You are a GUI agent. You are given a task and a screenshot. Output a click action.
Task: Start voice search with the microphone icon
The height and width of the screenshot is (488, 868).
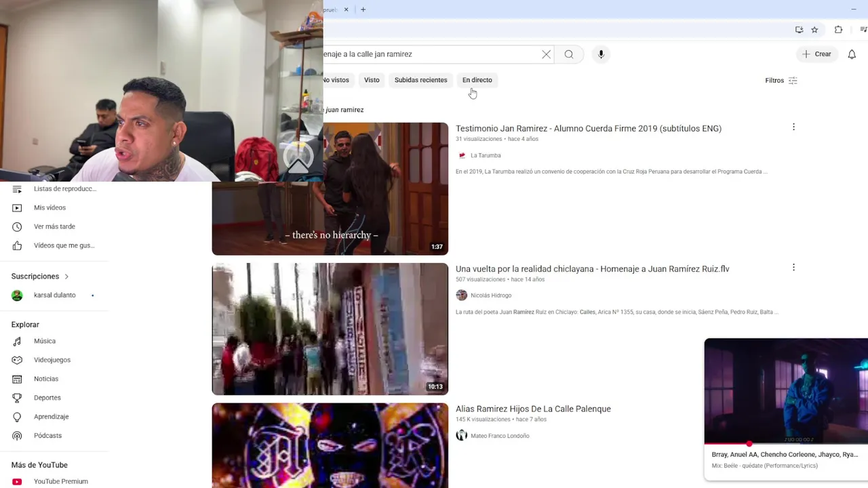click(601, 54)
